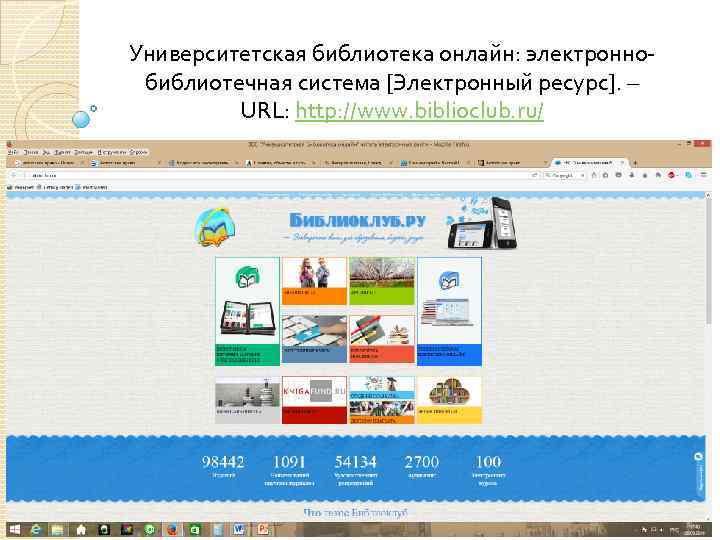
Task: Click the last bookmark in the bookmarks toolbar
Action: click(x=91, y=187)
